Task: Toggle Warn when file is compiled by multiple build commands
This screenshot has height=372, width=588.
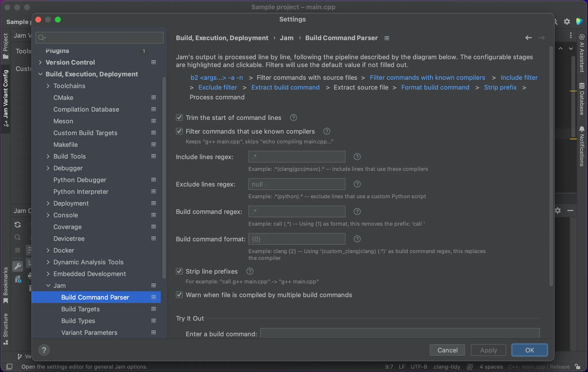Action: click(x=179, y=295)
